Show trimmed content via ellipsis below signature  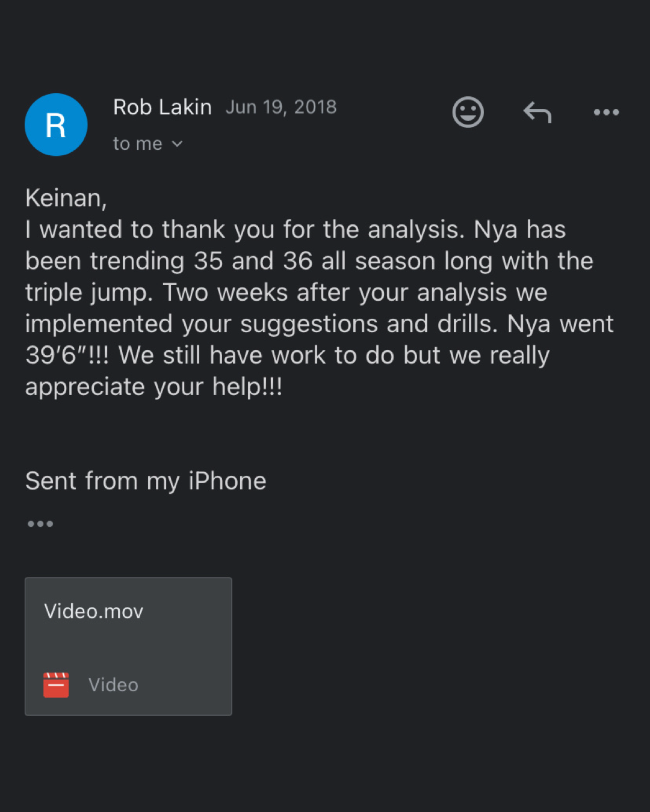(40, 524)
